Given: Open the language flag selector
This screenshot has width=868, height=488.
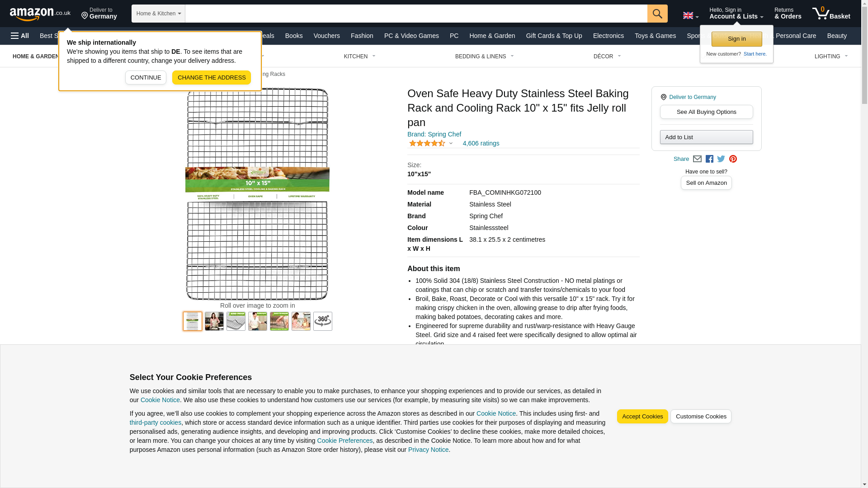Looking at the screenshot, I should [x=691, y=15].
